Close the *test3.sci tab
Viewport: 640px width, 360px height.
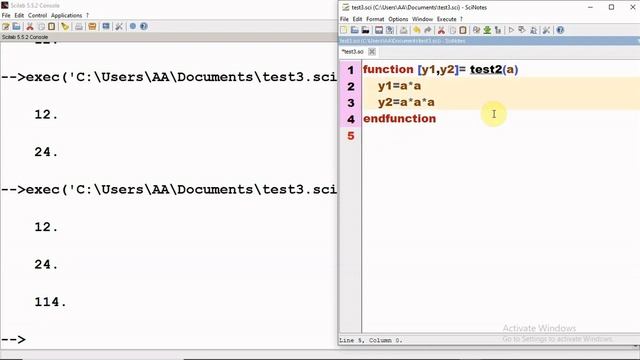click(x=372, y=52)
